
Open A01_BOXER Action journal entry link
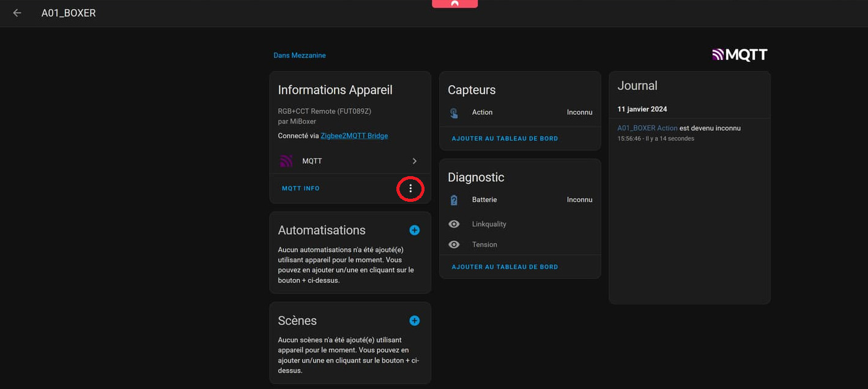(x=647, y=128)
